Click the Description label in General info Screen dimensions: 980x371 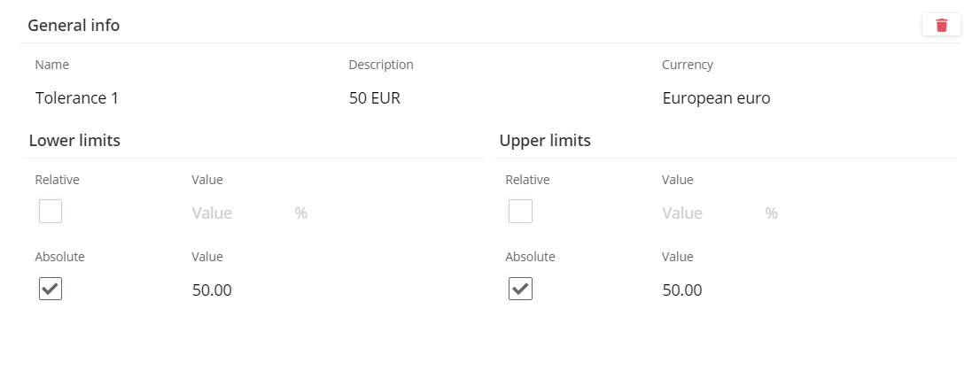point(381,65)
